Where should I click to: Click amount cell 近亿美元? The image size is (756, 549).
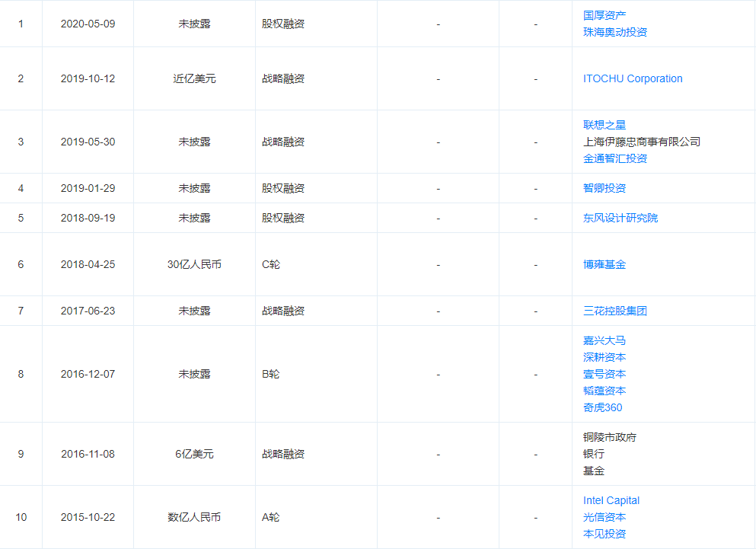(x=194, y=78)
